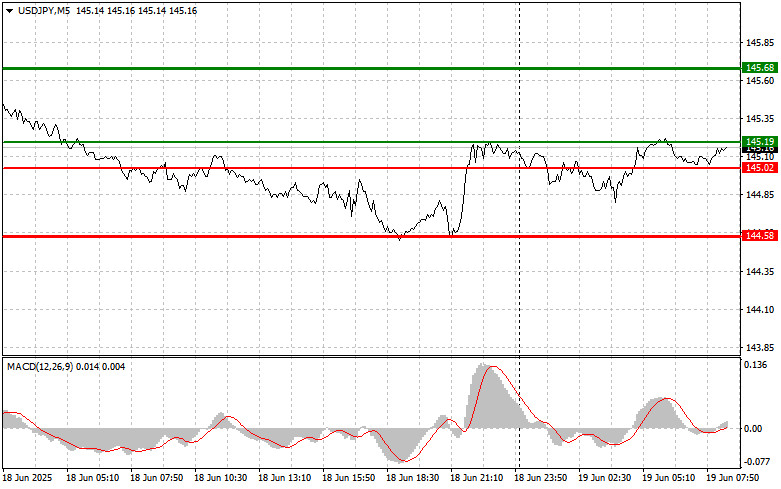781x489 pixels.
Task: Click 145.85 on the price scale
Action: [x=760, y=44]
